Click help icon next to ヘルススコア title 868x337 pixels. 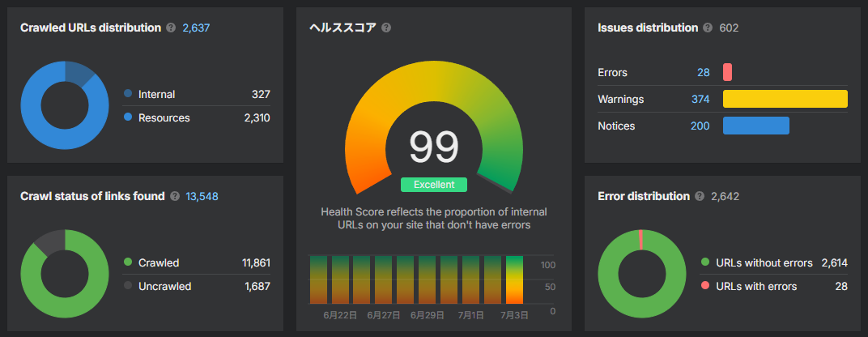(x=386, y=28)
